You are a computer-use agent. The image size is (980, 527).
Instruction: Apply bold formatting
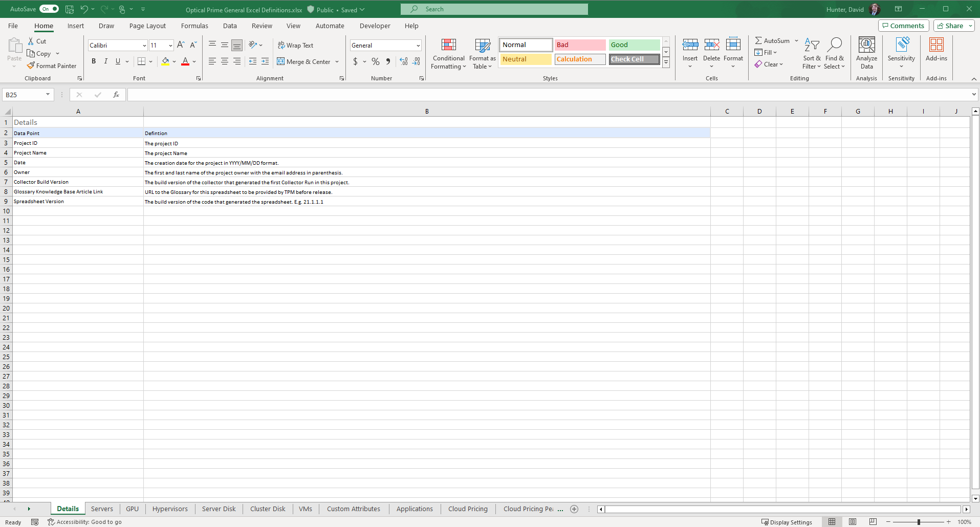[94, 61]
